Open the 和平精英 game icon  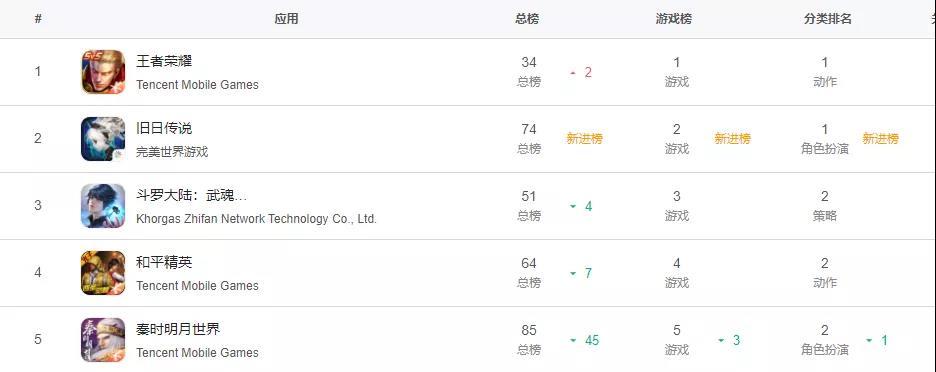pyautogui.click(x=103, y=273)
